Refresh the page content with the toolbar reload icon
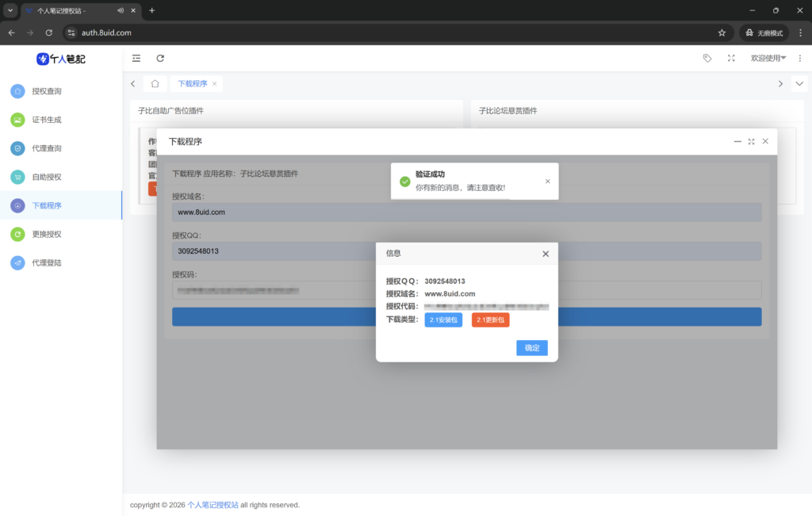 pos(160,59)
